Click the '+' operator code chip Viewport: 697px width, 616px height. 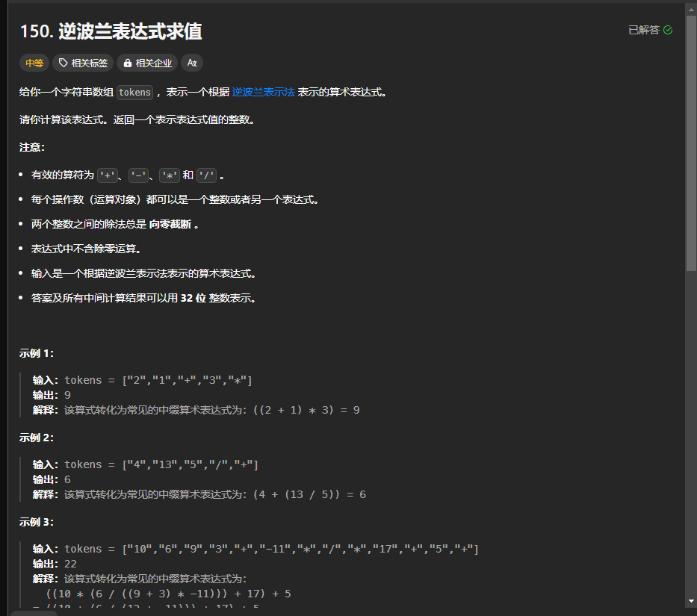107,175
